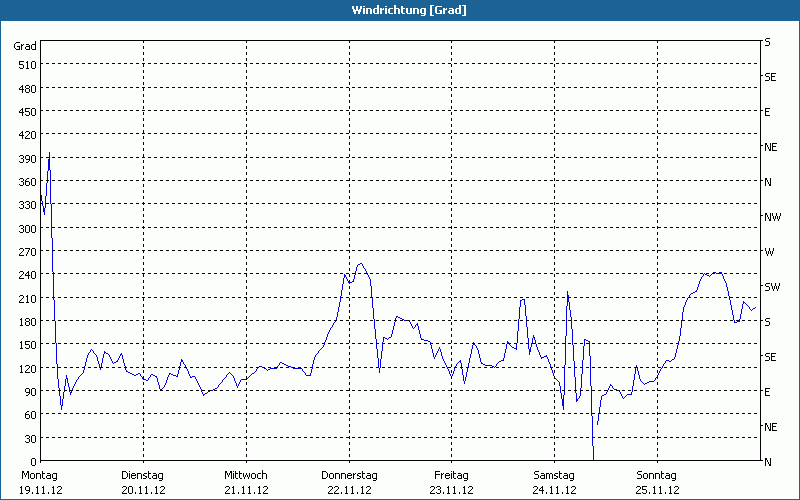800x500 pixels.
Task: Click the Samstag day label
Action: coord(554,476)
